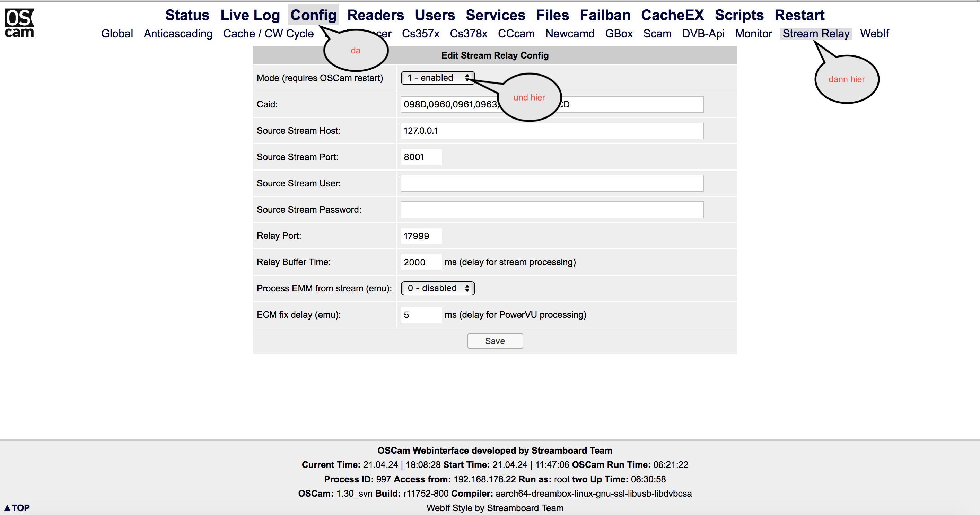This screenshot has width=980, height=515.
Task: Click 'ms (delay for stream processing)' text
Action: (510, 262)
